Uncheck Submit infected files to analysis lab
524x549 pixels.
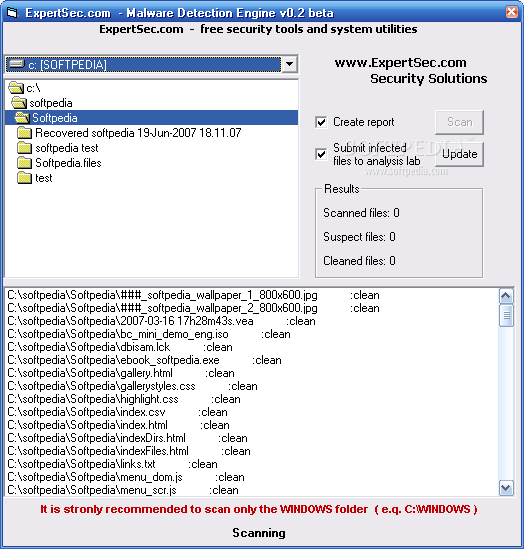(321, 154)
